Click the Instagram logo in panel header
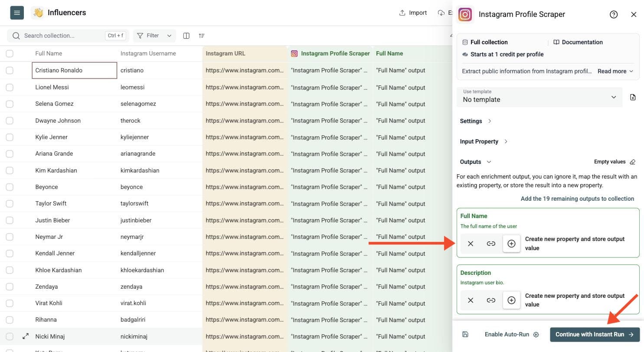Screen dimensions: 644x352 465,14
